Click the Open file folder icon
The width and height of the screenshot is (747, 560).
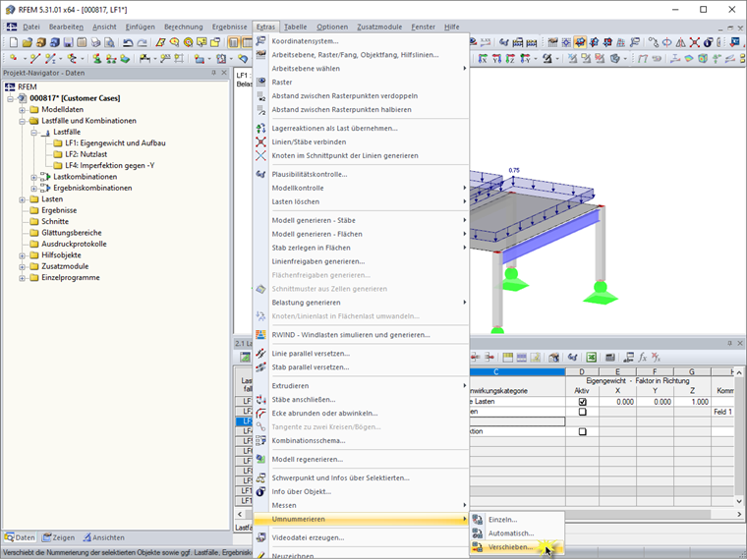27,43
